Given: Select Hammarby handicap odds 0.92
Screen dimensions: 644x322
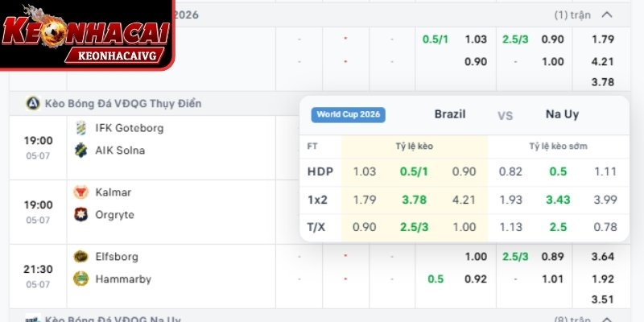Looking at the screenshot, I should 476,279.
